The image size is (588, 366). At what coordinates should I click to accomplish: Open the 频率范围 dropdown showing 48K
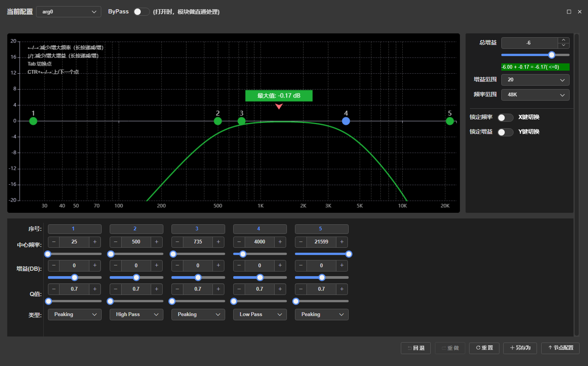click(x=535, y=95)
